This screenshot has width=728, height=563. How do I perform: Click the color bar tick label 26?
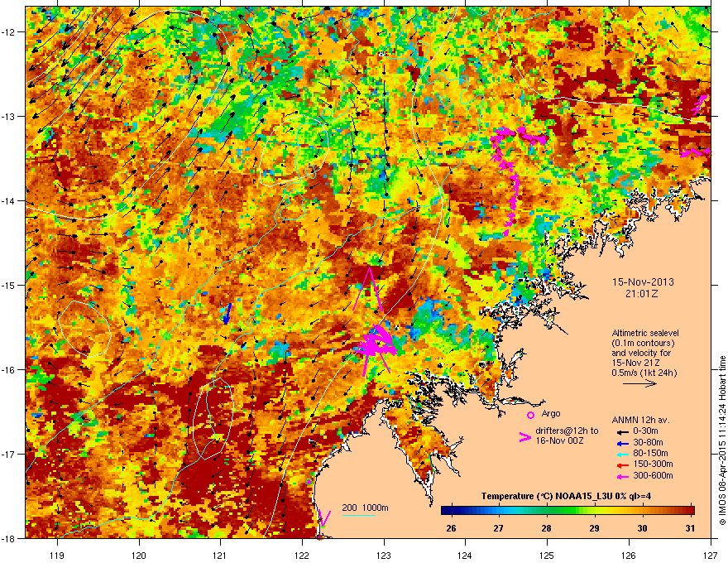[x=451, y=528]
